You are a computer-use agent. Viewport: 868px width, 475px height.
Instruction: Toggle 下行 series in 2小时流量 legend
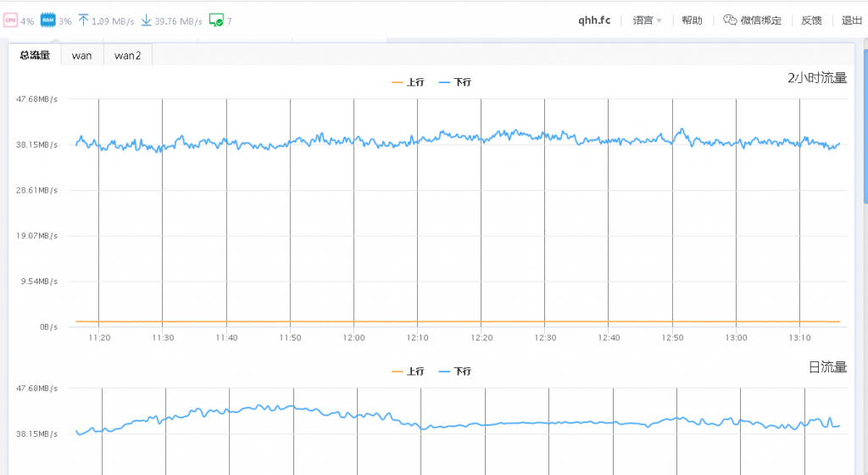[x=455, y=82]
